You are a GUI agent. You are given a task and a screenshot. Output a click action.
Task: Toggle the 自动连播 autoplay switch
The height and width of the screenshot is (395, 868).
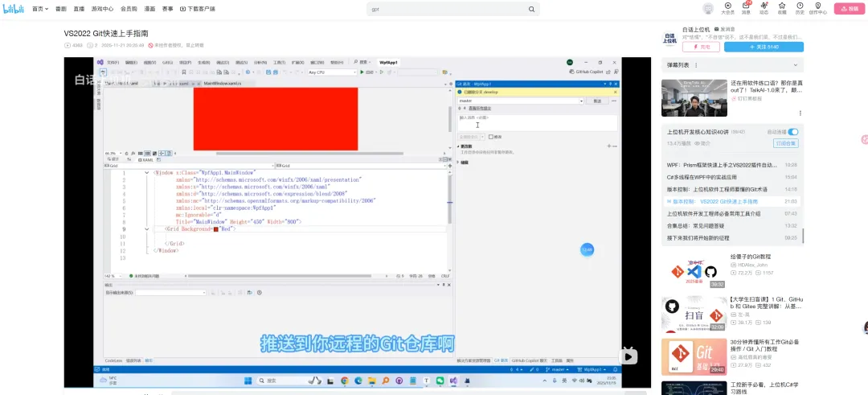pyautogui.click(x=793, y=132)
